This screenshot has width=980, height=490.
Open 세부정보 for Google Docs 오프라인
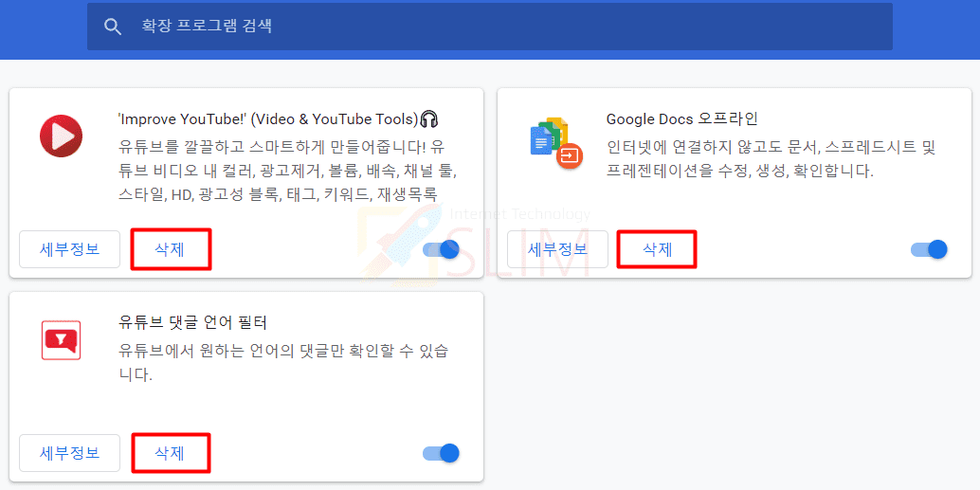click(557, 248)
